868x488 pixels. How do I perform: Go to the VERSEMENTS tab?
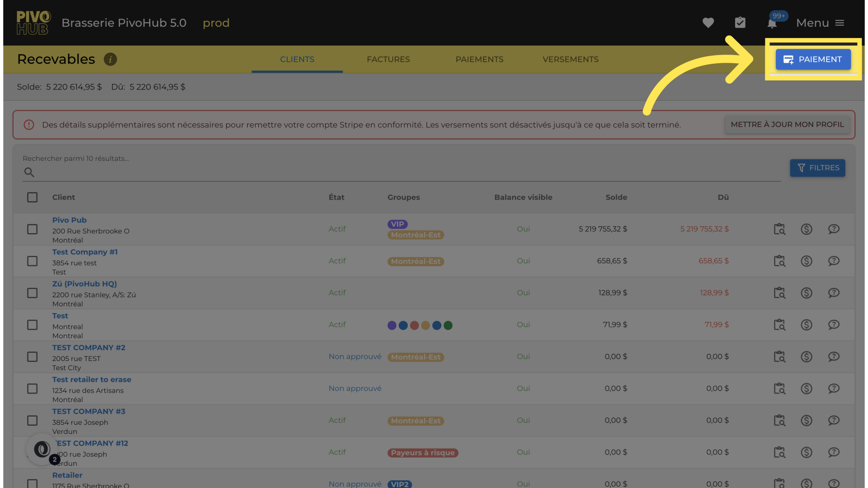click(570, 60)
